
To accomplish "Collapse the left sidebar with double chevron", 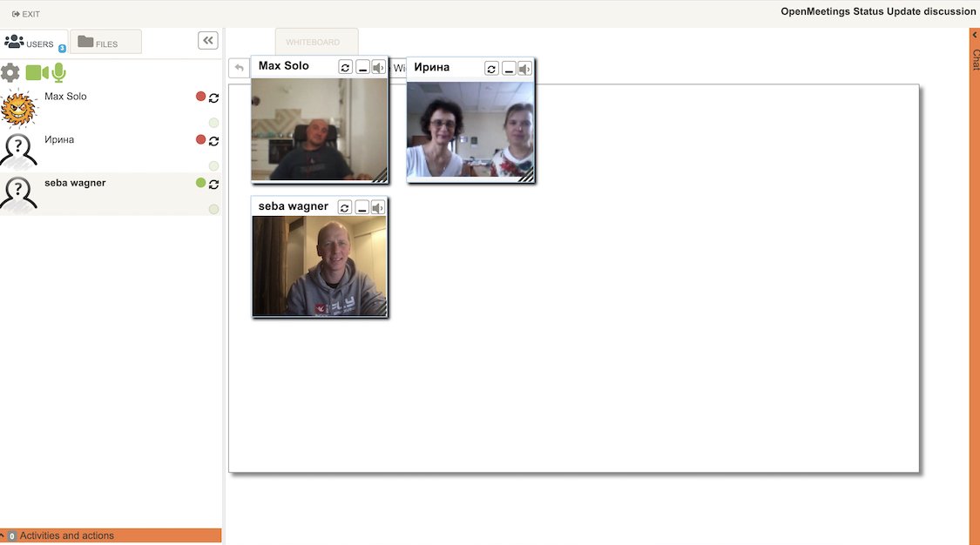I will [208, 40].
